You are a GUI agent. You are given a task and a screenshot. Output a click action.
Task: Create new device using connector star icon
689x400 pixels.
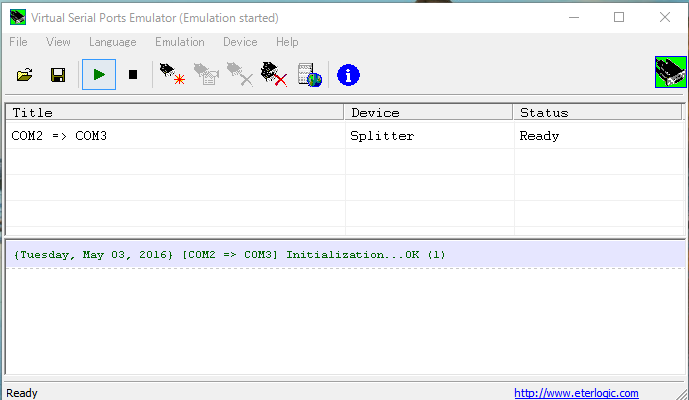click(x=172, y=74)
